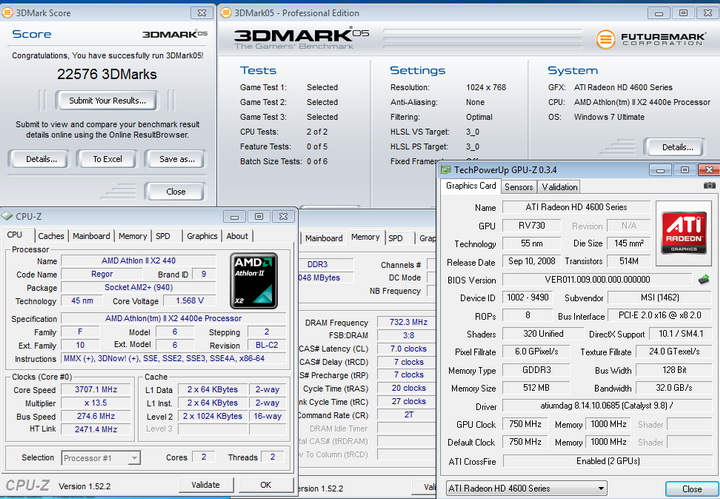Viewport: 720px width, 499px height.
Task: Click the BIOS Version field in GPU-Z
Action: pyautogui.click(x=597, y=280)
